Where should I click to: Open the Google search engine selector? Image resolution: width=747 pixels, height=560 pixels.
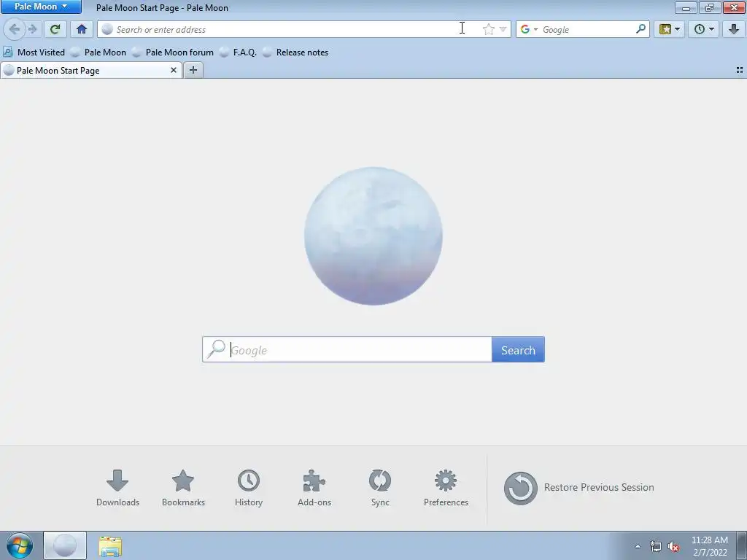pos(528,29)
